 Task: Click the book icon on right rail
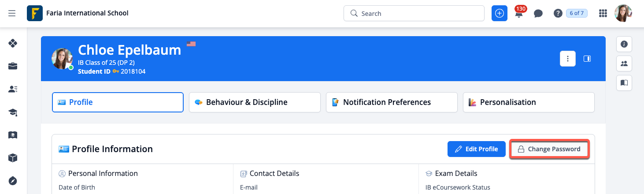click(624, 82)
